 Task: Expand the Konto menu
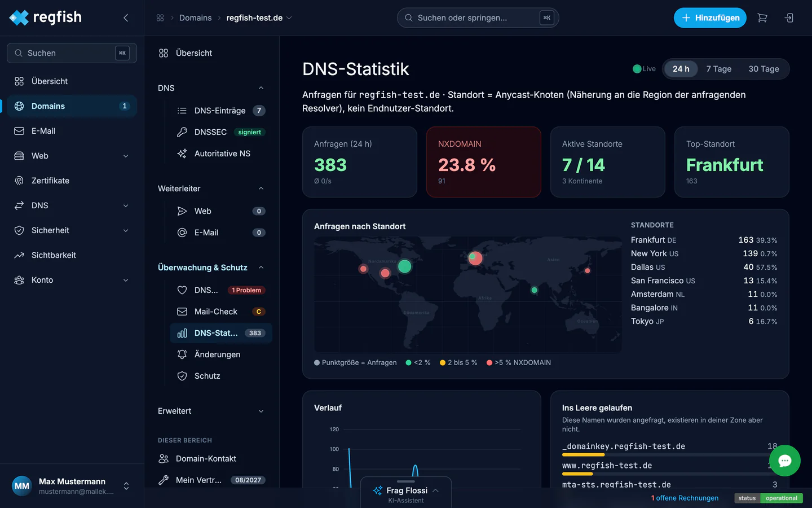(126, 280)
